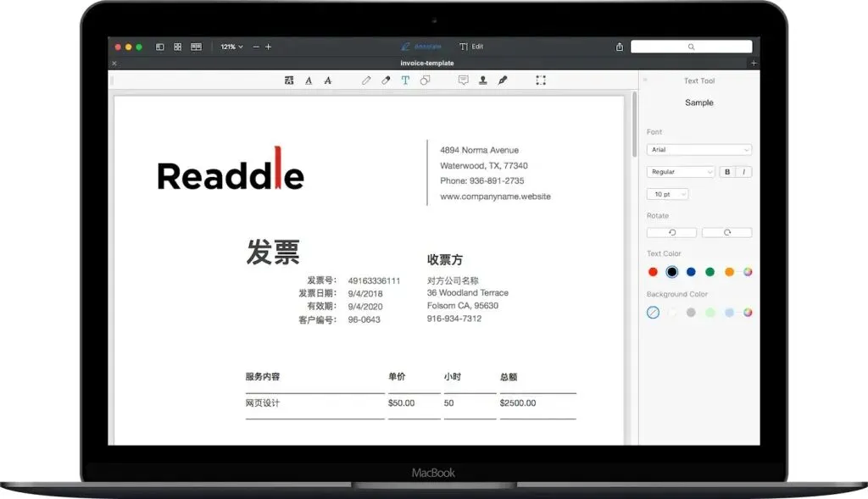Screen dimensions: 868x499
Task: Add a Note comment tool
Action: coord(464,80)
